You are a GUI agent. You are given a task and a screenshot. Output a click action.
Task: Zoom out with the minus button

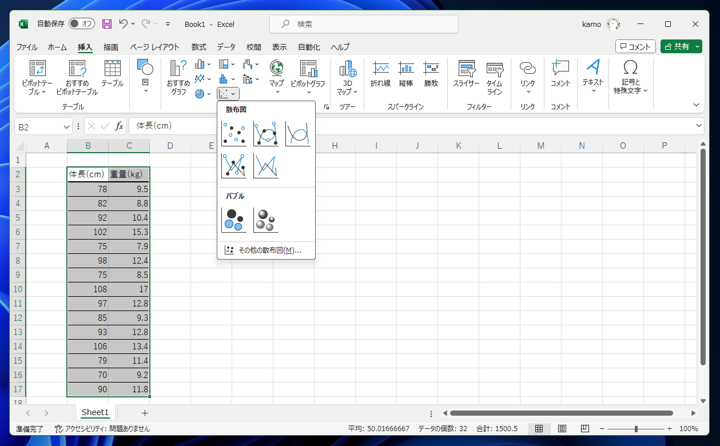pos(602,429)
